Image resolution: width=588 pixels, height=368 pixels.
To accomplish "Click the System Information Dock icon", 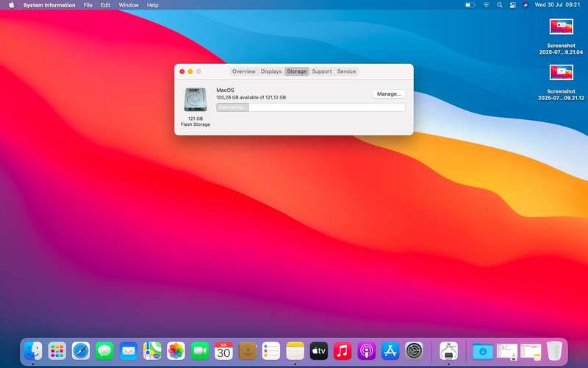I will point(448,351).
